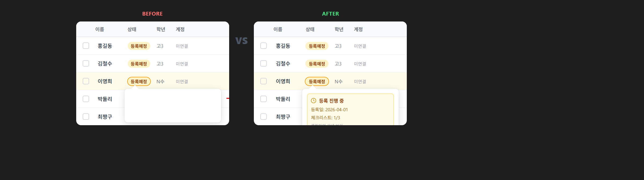Check the checkbox next to 최짱구 in AFTER table
The image size is (644, 180).
tap(263, 116)
